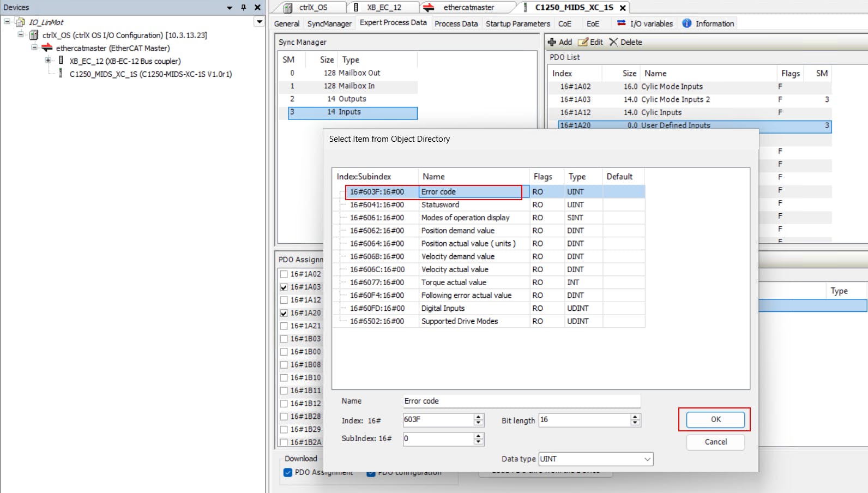Viewport: 868px width, 493px height.
Task: Collapse the IO_LinMot tree root
Action: 7,22
